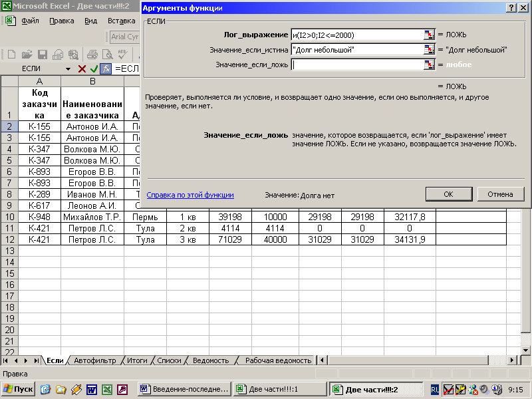The height and width of the screenshot is (399, 532).
Task: Click the Open folder toolbar icon
Action: coord(27,55)
